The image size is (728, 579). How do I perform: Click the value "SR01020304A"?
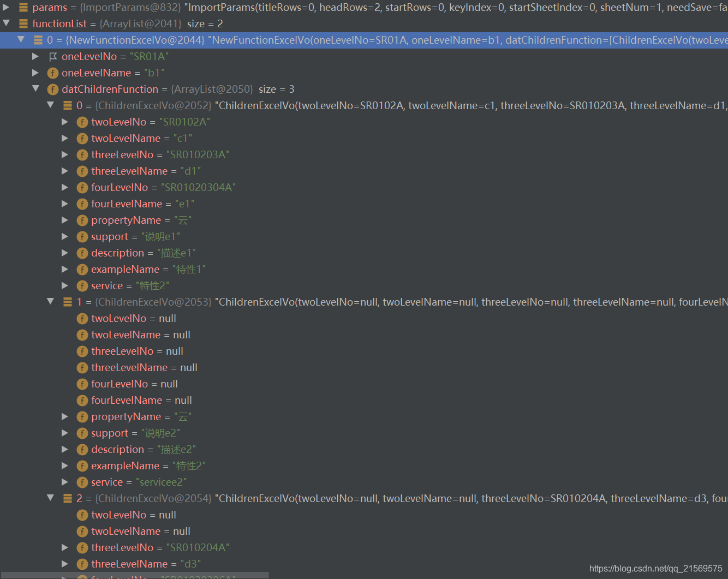point(198,188)
